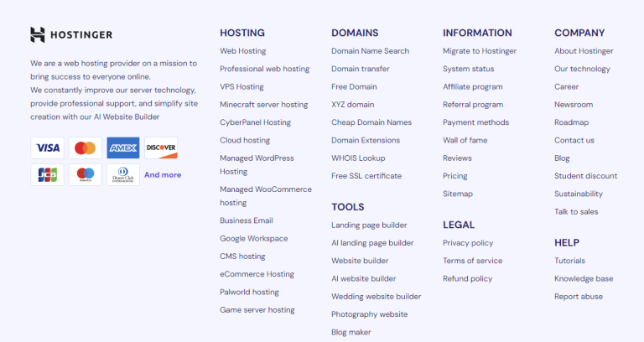The height and width of the screenshot is (342, 644).
Task: Open the Blog maker link
Action: point(351,332)
